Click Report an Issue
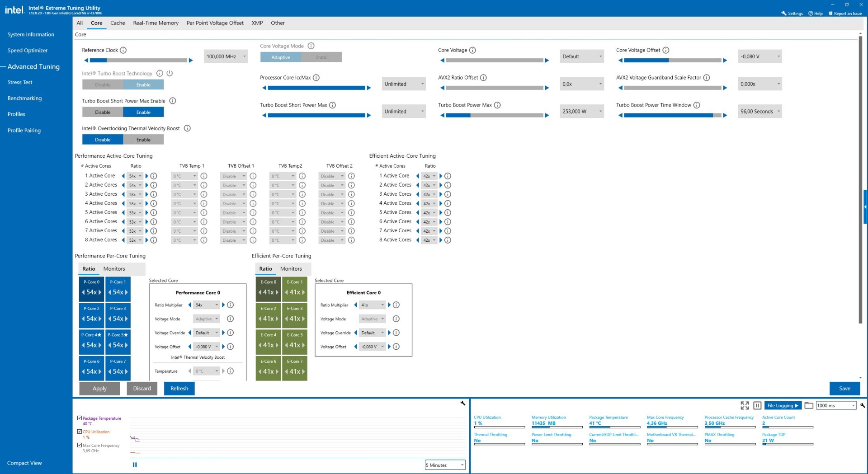The height and width of the screenshot is (474, 868). point(845,14)
